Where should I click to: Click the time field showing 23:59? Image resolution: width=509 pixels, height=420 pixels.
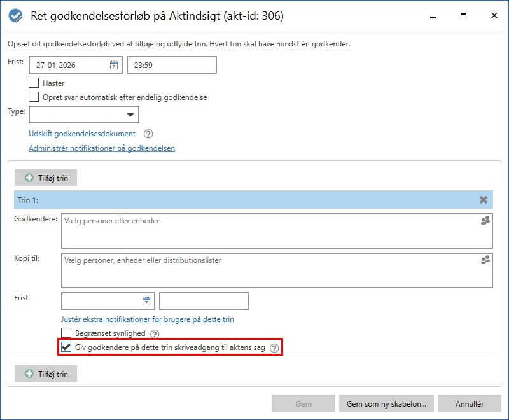(x=172, y=65)
